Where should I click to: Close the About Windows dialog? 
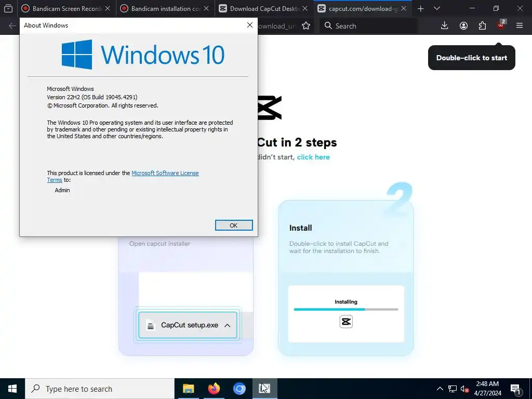tap(250, 25)
